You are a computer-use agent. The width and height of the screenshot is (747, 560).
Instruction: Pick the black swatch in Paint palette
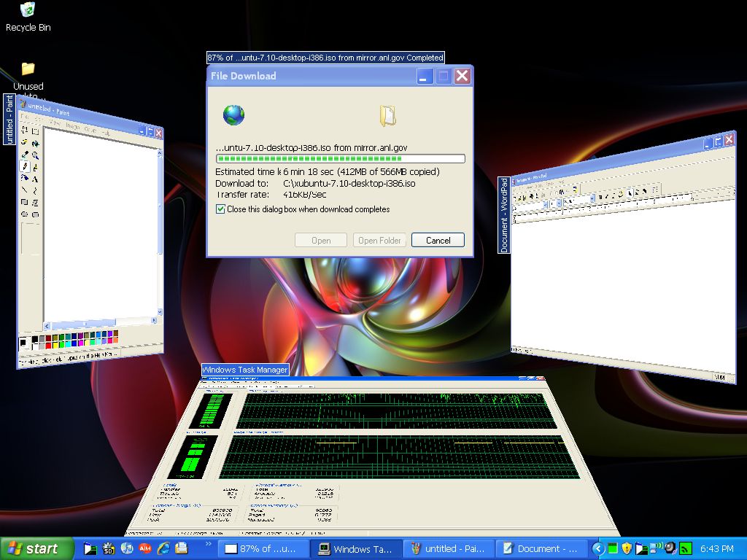tap(35, 339)
